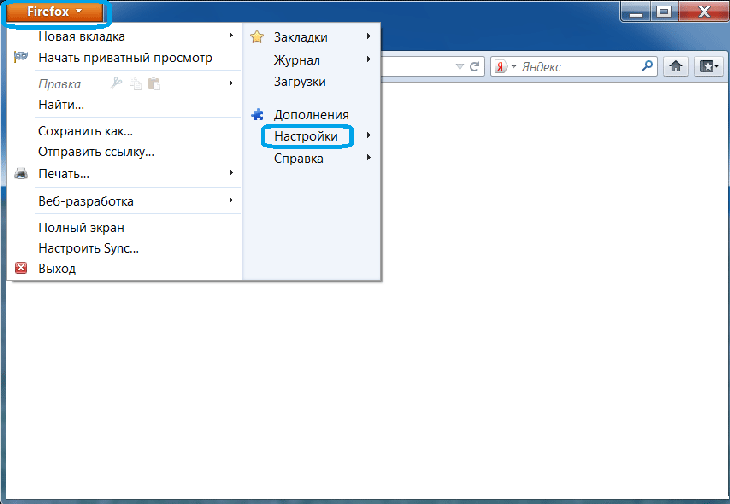Select Полный экран option

pos(81,228)
